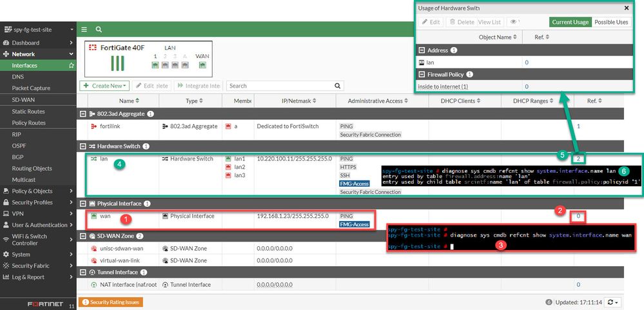
Task: Click the User & Authentication person icon
Action: pyautogui.click(x=6, y=225)
